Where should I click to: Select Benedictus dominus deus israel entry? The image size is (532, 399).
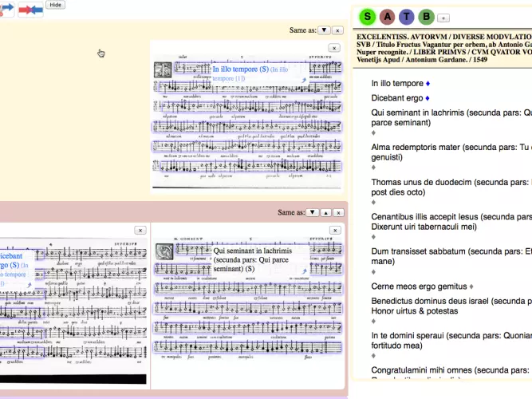(451, 306)
